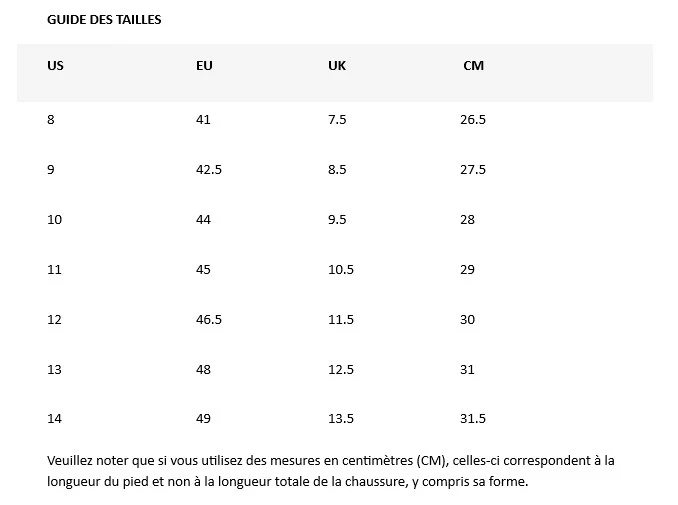Click the EU column header
Screen dimensions: 678x505
(x=204, y=66)
